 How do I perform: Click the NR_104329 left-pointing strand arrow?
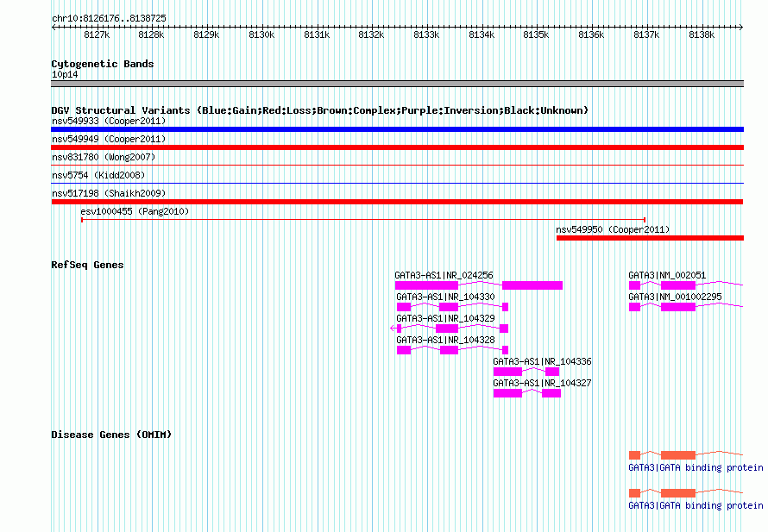click(393, 329)
